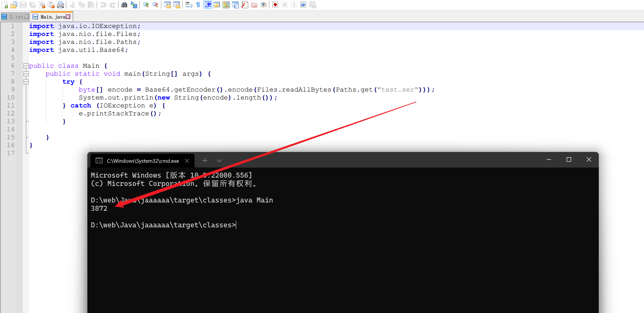Show the Document Map panel
This screenshot has width=644, height=313.
pyautogui.click(x=226, y=5)
